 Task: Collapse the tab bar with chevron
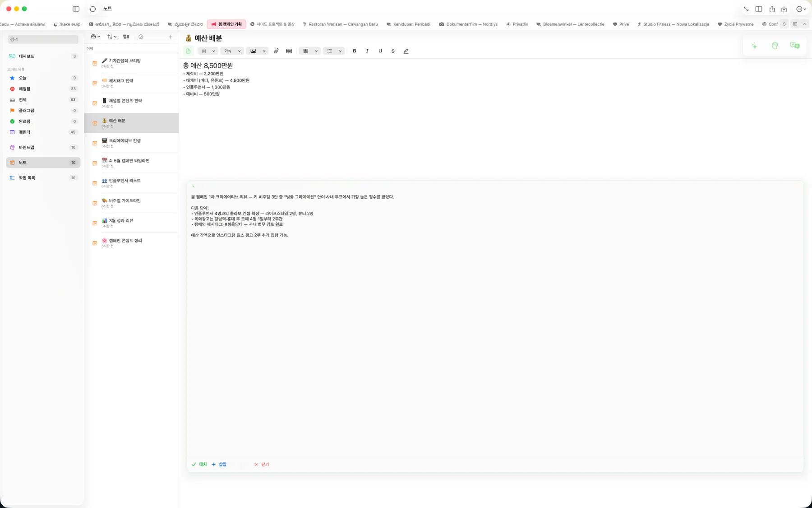[805, 24]
